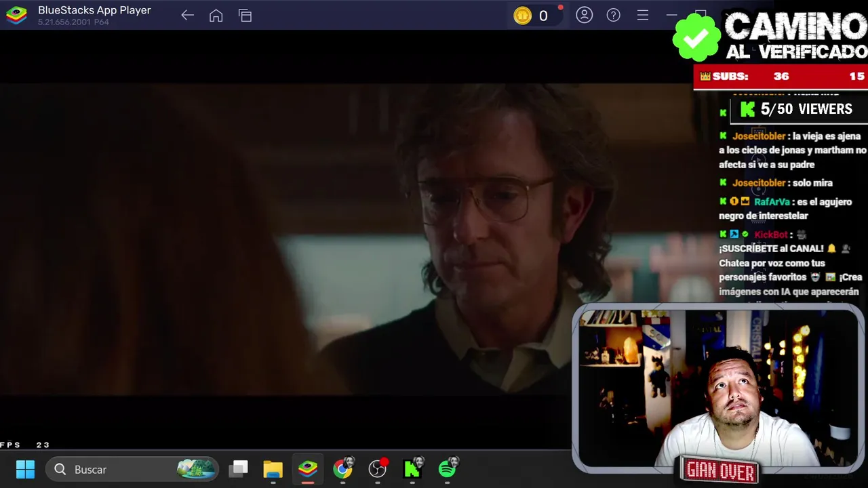Go back using the BlueStacks arrow

(x=187, y=16)
